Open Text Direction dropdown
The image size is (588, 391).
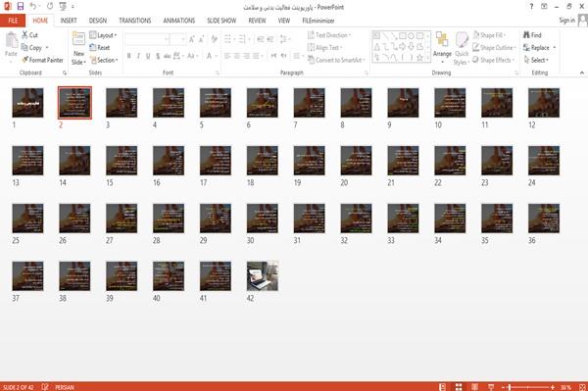(329, 35)
